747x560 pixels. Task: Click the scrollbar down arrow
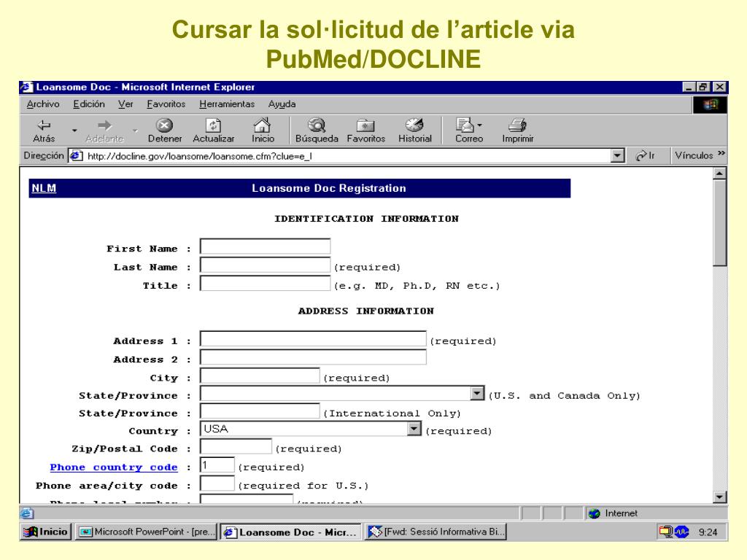[720, 497]
